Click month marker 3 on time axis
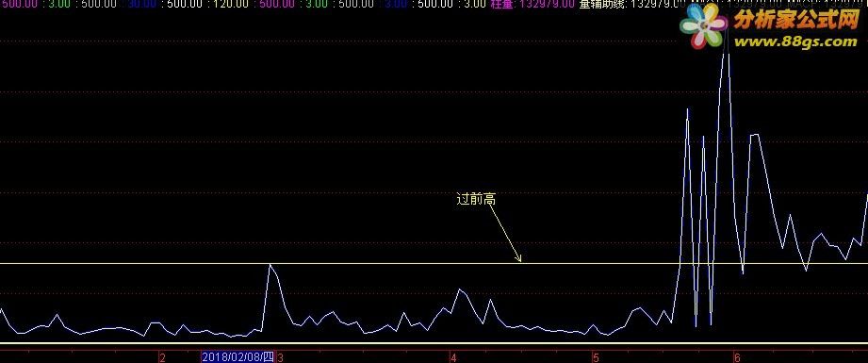 (280, 358)
